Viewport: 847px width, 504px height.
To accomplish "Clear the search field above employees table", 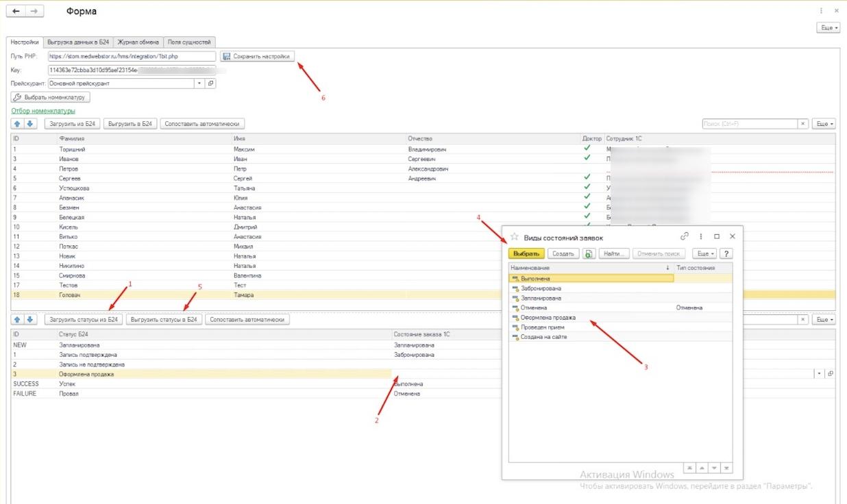I will (803, 124).
